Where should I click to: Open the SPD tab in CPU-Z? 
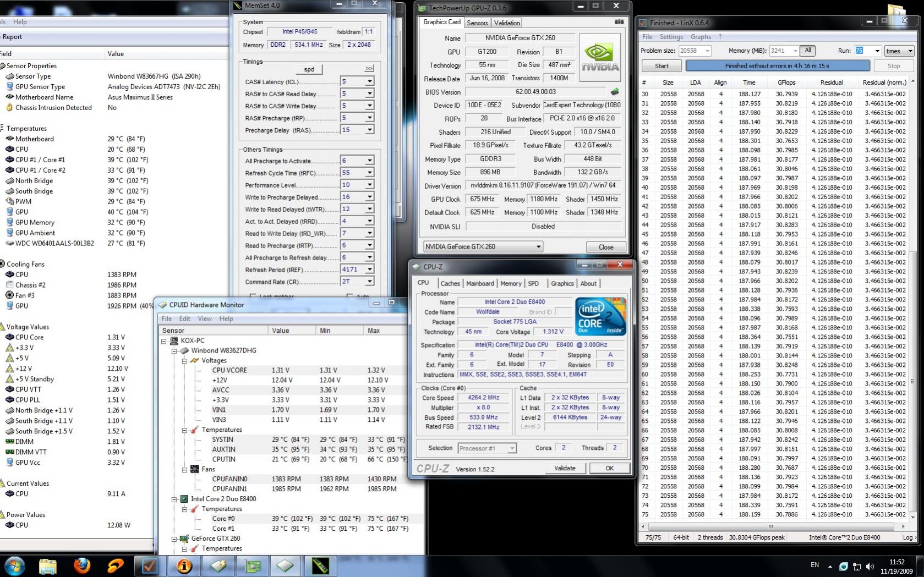point(533,283)
